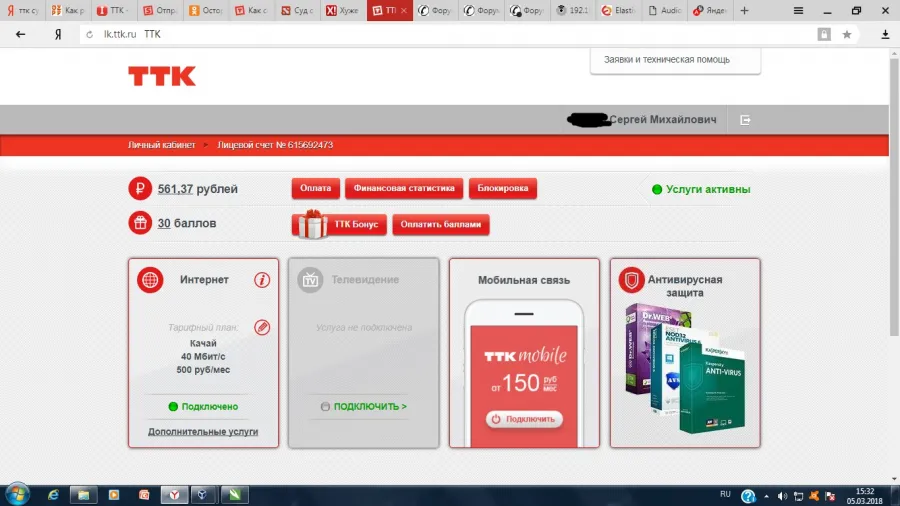Click the ТТК logo
Screen dimensions: 900x506
tap(162, 76)
